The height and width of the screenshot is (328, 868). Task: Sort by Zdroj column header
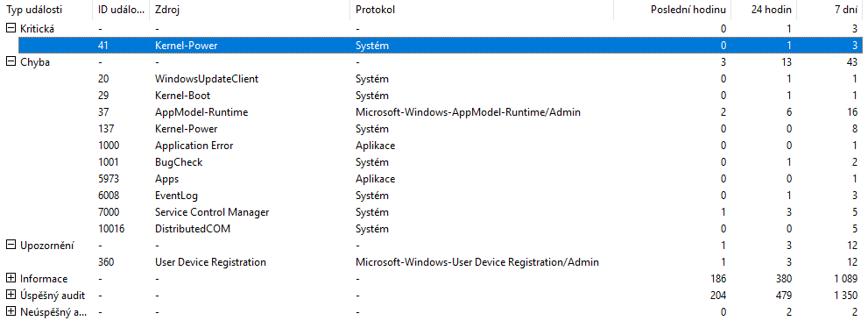(249, 10)
